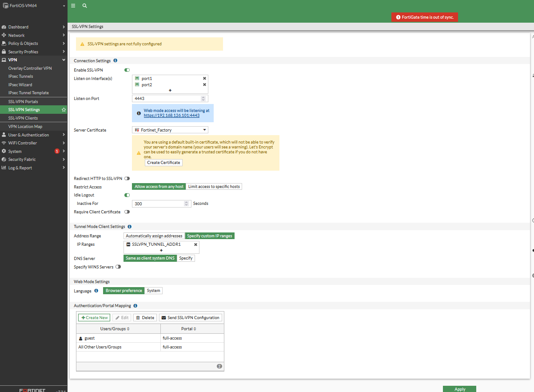Viewport: 534px width, 392px height.
Task: Open the Server Certificate dropdown
Action: pyautogui.click(x=170, y=130)
